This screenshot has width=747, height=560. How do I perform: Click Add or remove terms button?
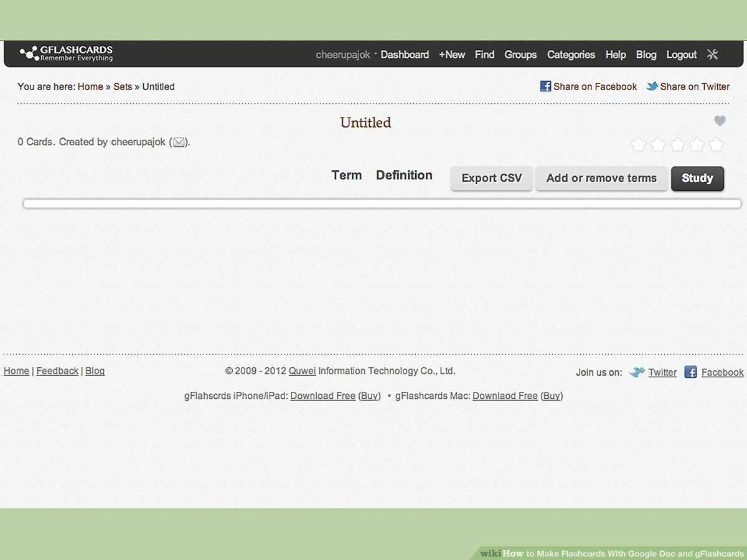coord(601,178)
